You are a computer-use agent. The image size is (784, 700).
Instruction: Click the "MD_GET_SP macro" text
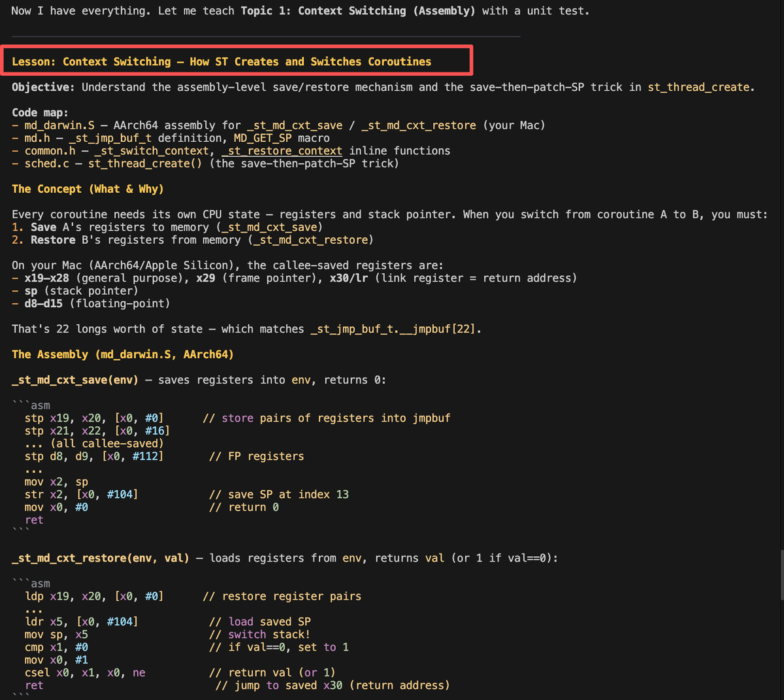(x=282, y=138)
